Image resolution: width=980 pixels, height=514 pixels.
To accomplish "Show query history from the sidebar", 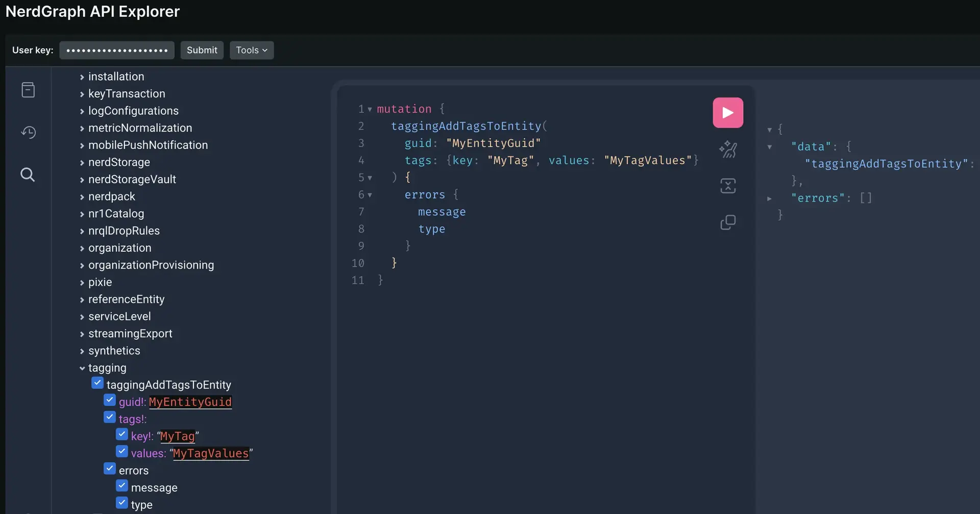I will click(28, 133).
